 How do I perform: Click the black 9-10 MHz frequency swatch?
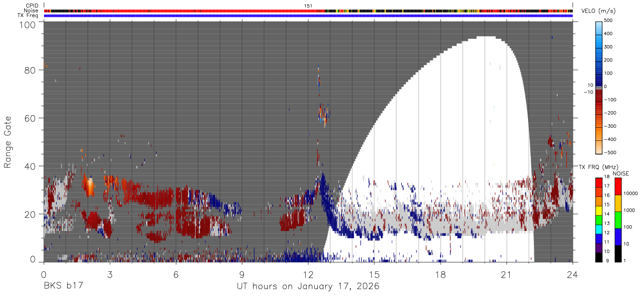point(599,257)
